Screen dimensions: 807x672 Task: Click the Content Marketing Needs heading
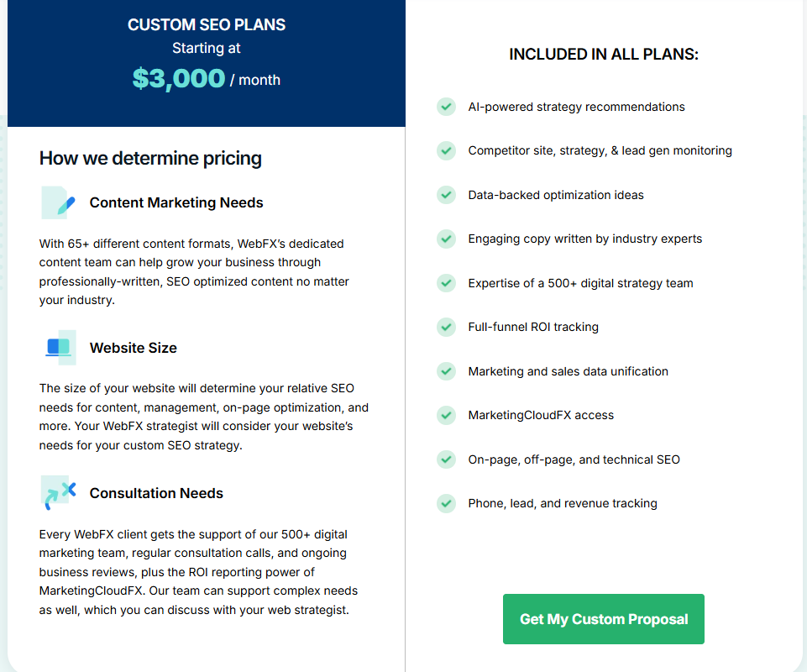coord(176,202)
